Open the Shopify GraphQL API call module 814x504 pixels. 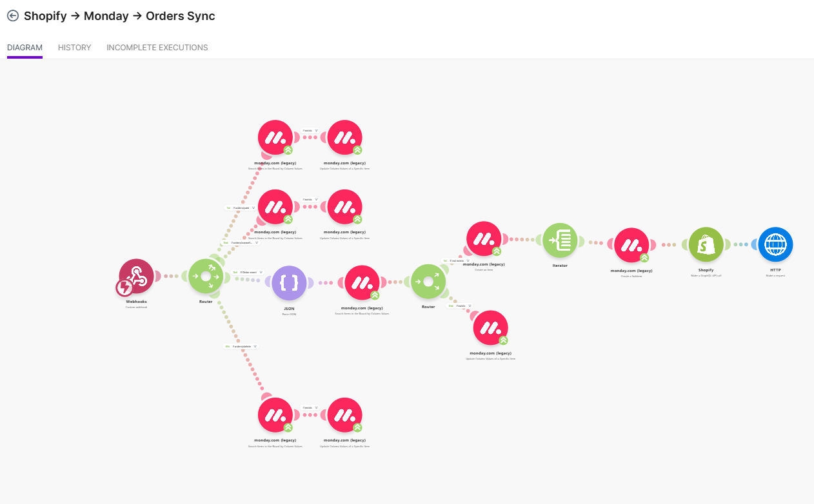click(706, 245)
